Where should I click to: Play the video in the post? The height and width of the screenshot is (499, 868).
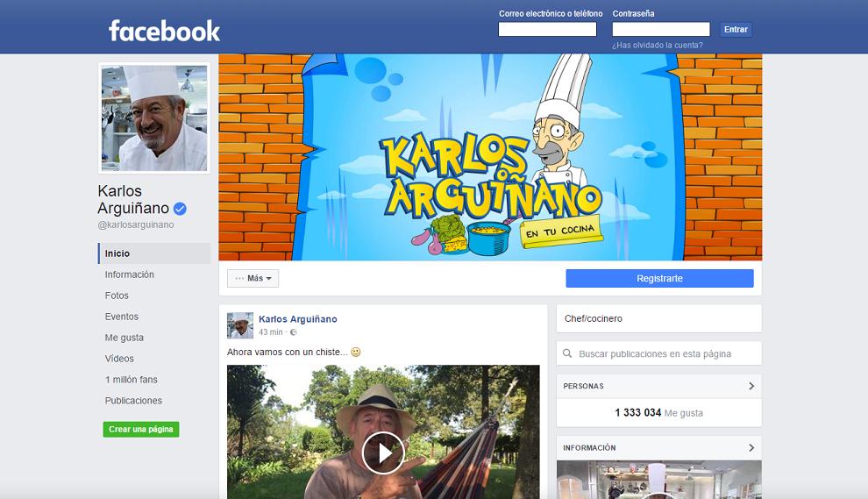click(x=383, y=453)
